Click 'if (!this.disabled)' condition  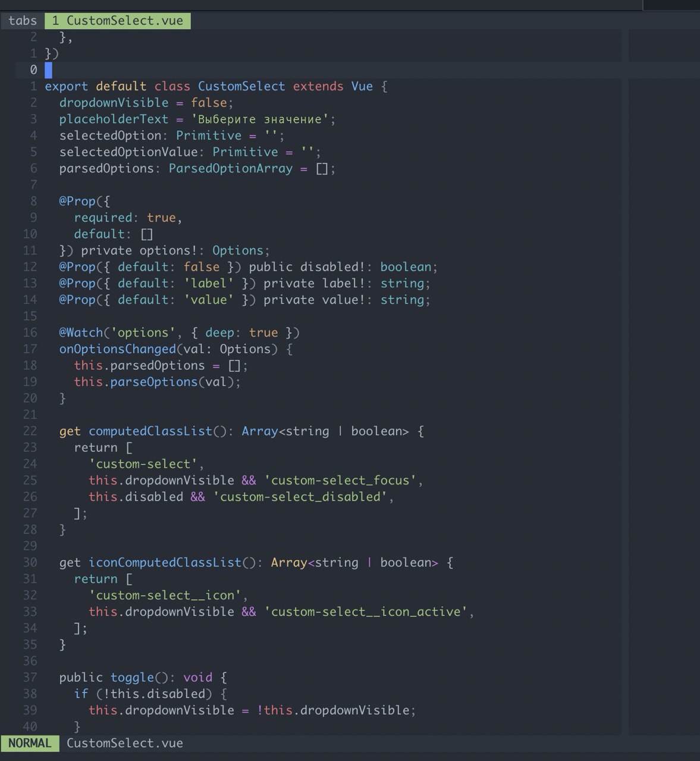[143, 694]
